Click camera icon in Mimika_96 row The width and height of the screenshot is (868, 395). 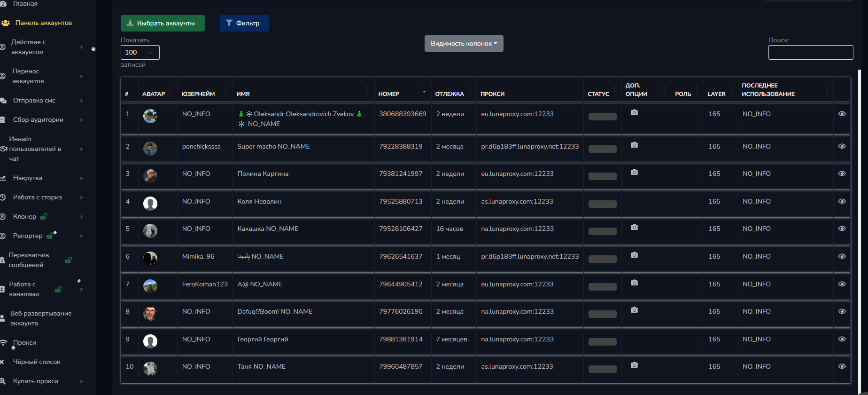[x=634, y=255]
